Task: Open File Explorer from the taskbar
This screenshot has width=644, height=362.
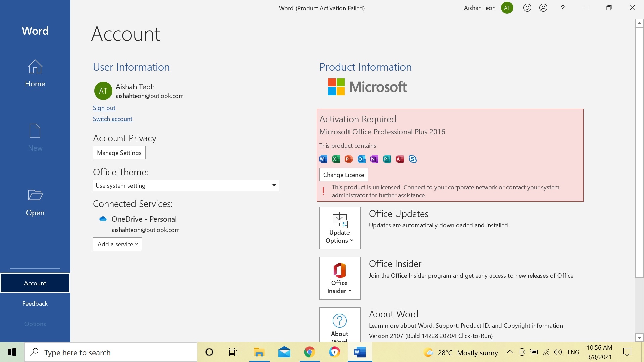Action: [x=259, y=352]
